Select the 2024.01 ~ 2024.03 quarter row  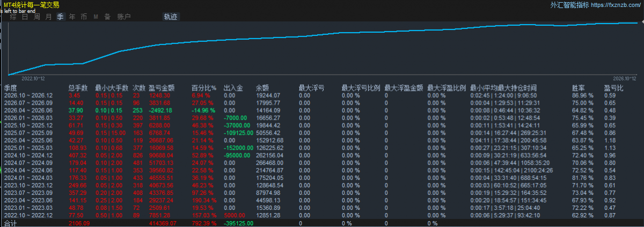click(x=322, y=178)
